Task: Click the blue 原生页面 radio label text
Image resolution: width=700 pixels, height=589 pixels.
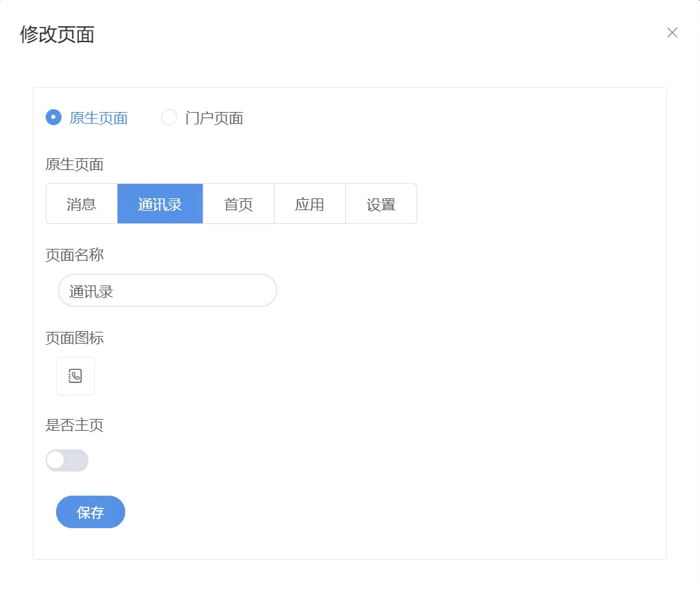Action: tap(99, 118)
